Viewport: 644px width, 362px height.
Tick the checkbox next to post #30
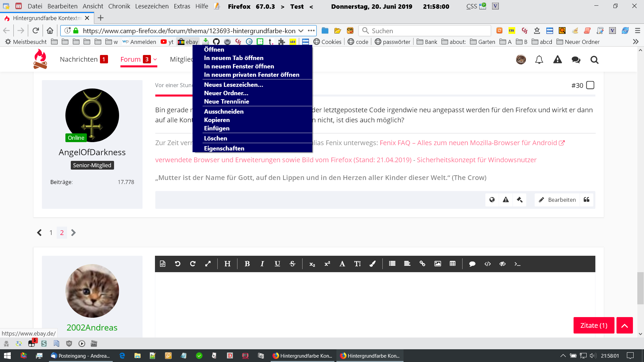point(590,85)
